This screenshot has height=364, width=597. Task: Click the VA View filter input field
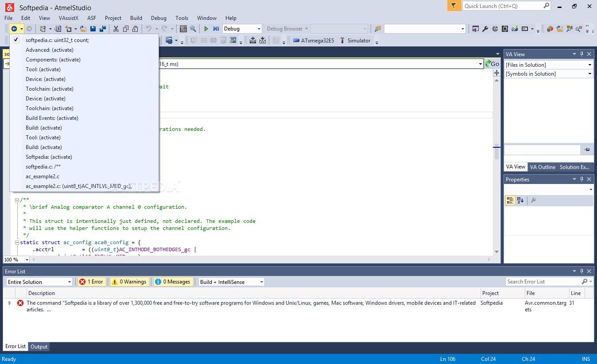click(x=543, y=150)
